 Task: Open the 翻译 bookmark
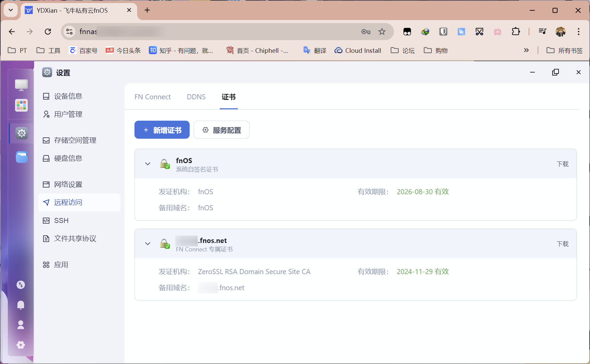click(315, 50)
